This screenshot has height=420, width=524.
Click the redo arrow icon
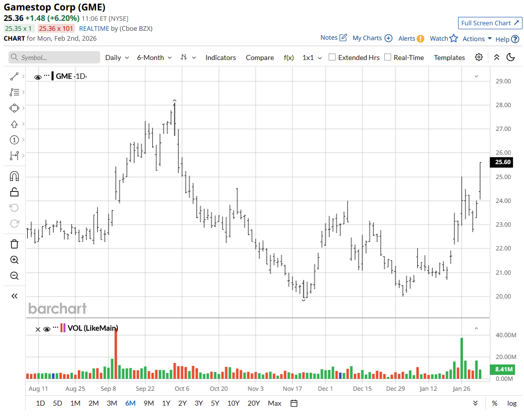(14, 223)
